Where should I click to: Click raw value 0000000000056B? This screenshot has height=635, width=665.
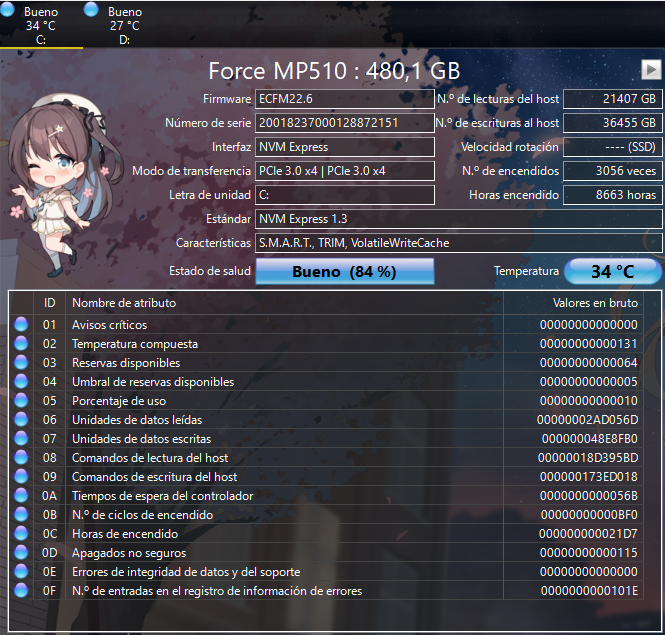point(589,496)
